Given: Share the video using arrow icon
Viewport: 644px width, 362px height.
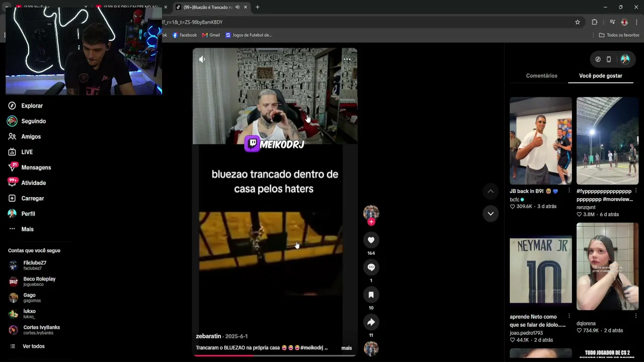Looking at the screenshot, I should click(371, 322).
